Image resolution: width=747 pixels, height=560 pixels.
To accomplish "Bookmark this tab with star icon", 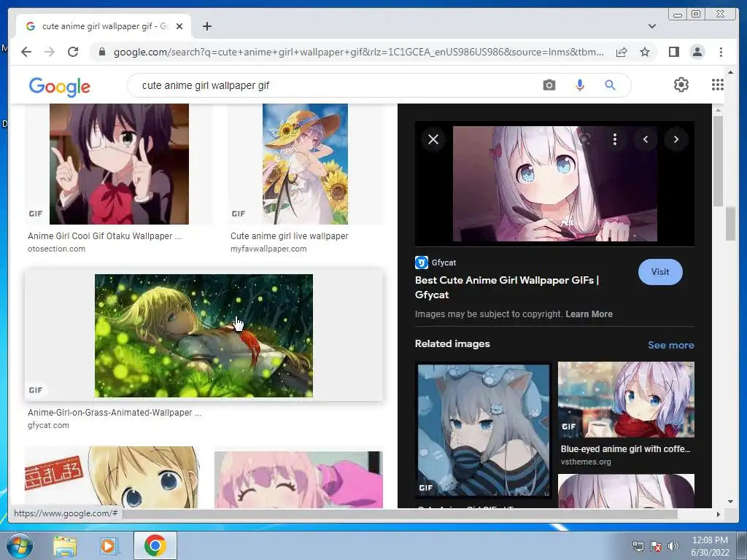I will pyautogui.click(x=645, y=52).
